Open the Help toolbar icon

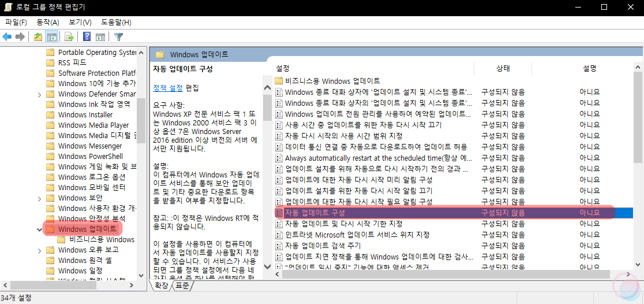coord(87,37)
